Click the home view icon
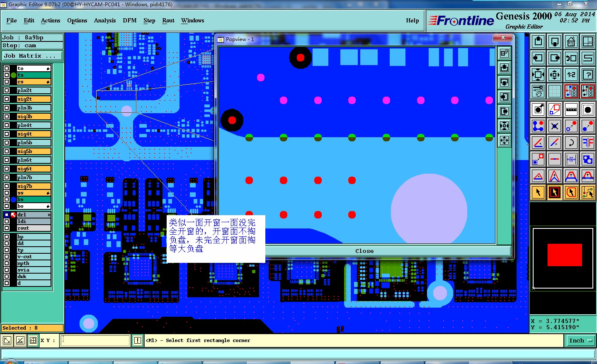 571,41
